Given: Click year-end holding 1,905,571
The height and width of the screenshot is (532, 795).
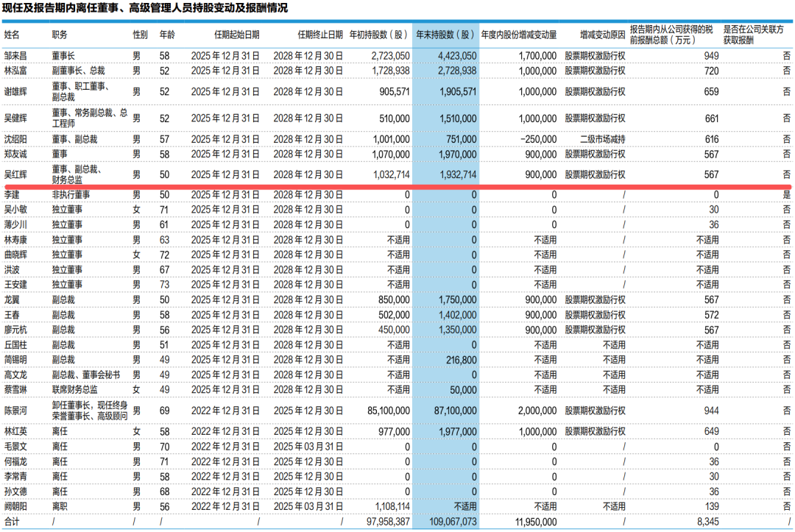Looking at the screenshot, I should pyautogui.click(x=457, y=92).
